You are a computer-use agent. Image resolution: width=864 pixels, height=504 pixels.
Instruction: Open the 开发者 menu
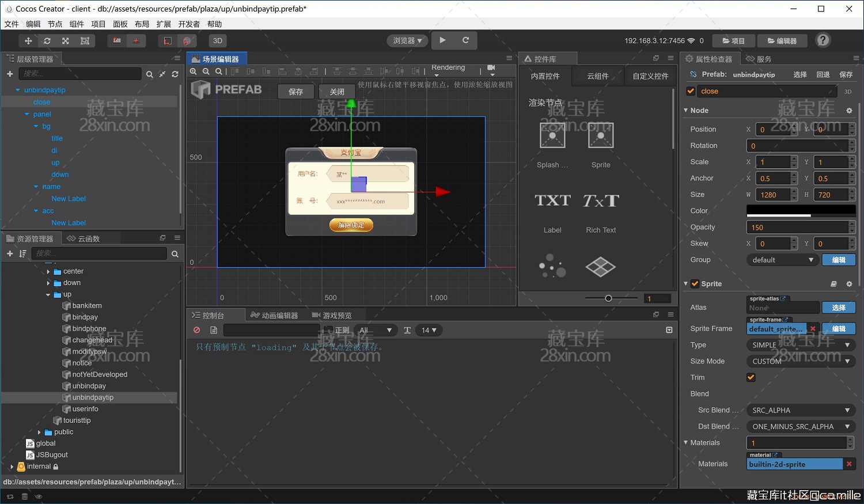(x=189, y=24)
